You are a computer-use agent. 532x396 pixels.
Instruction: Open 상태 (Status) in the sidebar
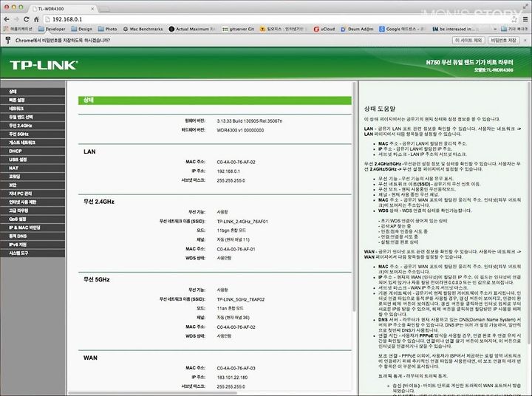33,92
